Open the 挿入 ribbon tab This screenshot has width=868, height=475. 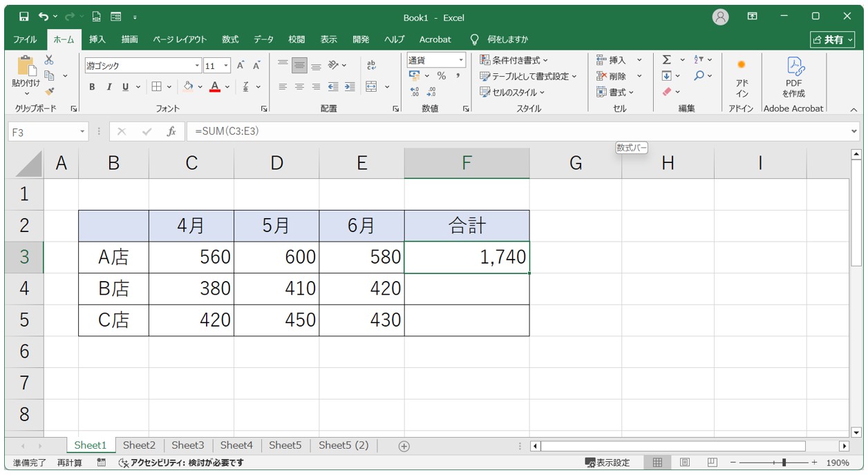(97, 39)
